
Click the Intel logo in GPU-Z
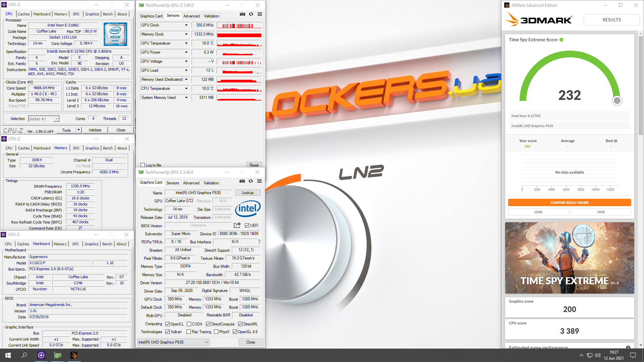pyautogui.click(x=248, y=209)
